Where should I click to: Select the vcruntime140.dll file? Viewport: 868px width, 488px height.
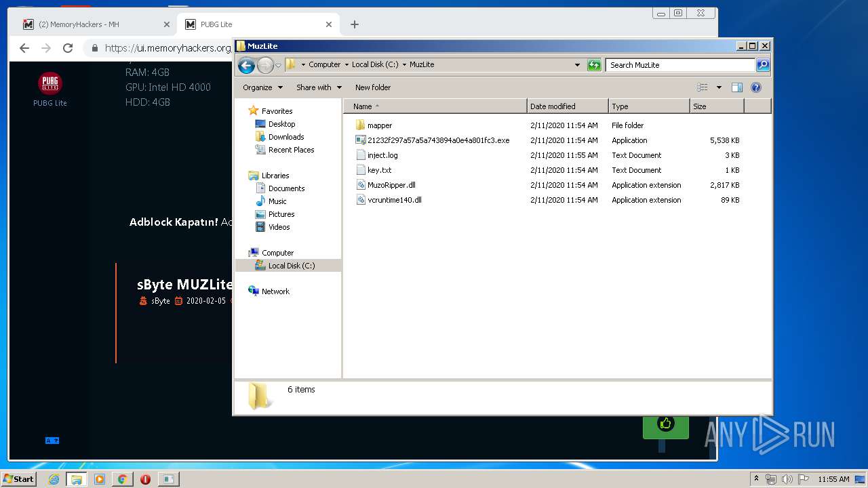click(x=394, y=200)
